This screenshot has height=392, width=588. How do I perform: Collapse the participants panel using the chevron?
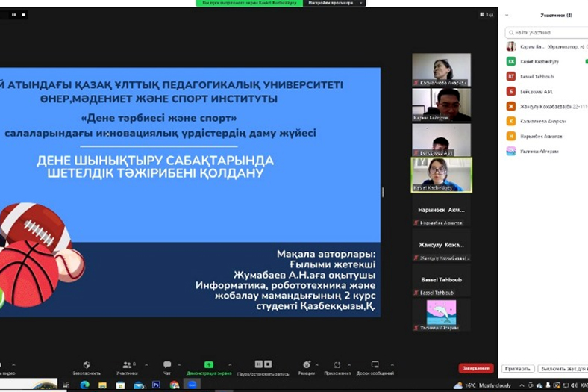507,15
